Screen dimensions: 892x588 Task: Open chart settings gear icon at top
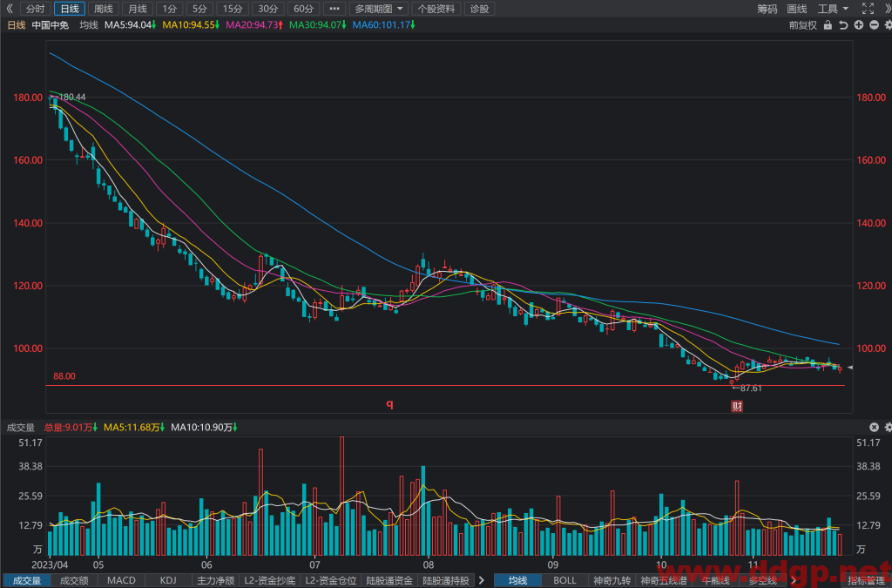[x=888, y=25]
